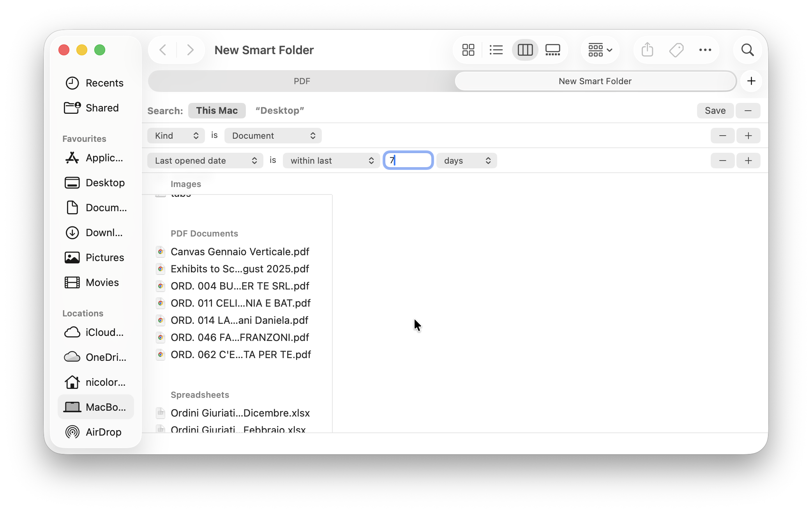Viewport: 812px width, 512px height.
Task: Change the within last dropdown
Action: tap(331, 160)
